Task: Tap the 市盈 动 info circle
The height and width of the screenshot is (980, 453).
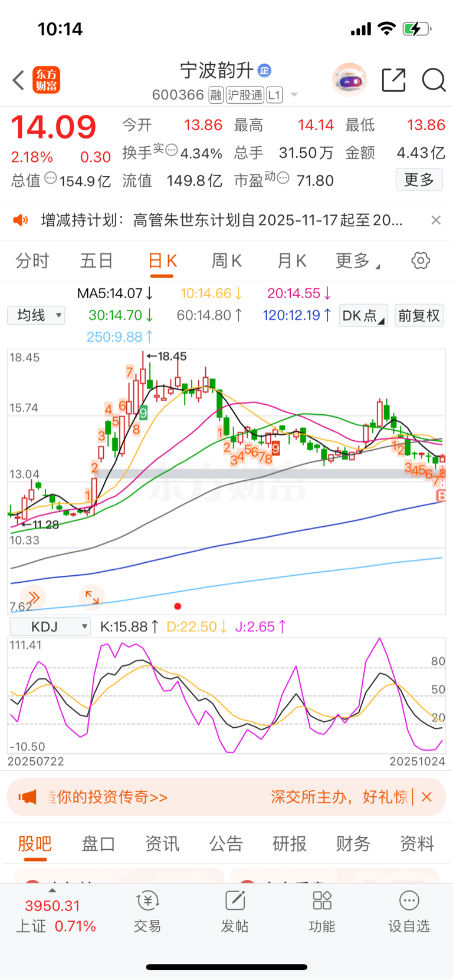Action: [x=283, y=177]
